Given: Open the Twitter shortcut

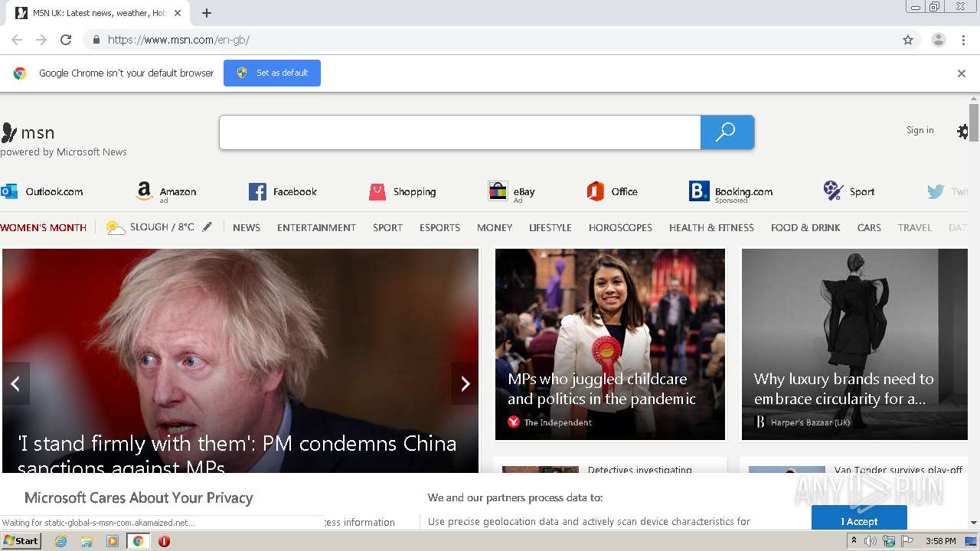Looking at the screenshot, I should coord(948,191).
